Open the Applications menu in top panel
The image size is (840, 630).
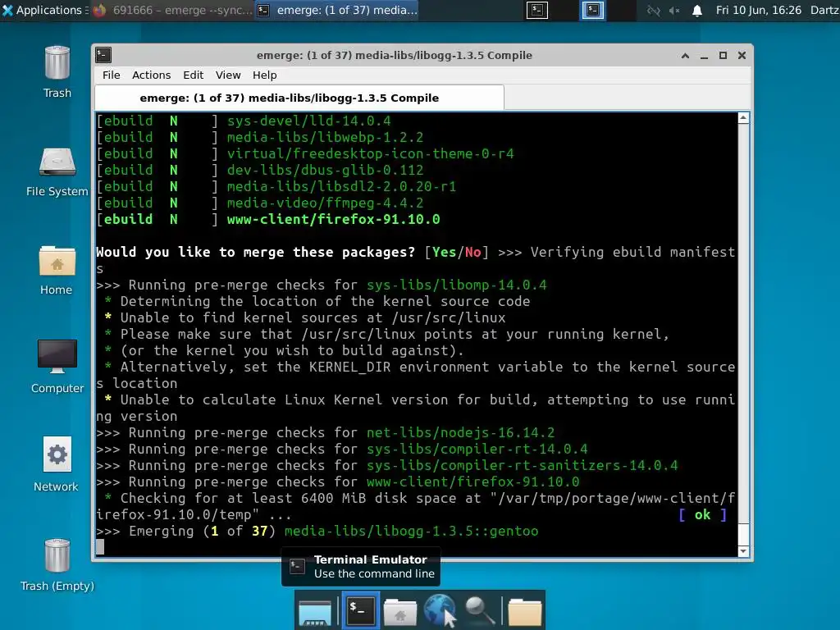pyautogui.click(x=44, y=10)
